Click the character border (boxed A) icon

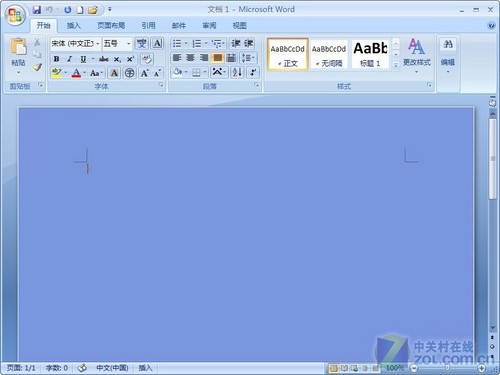click(x=157, y=43)
